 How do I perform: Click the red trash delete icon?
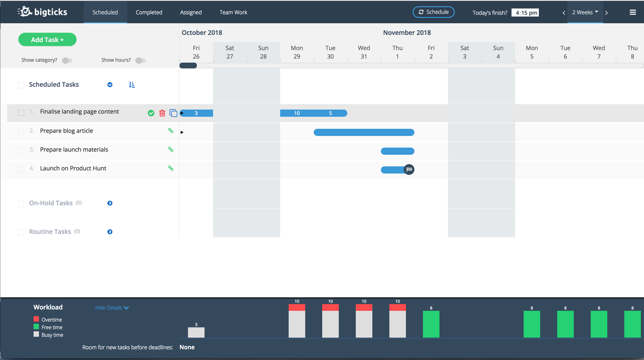[162, 113]
